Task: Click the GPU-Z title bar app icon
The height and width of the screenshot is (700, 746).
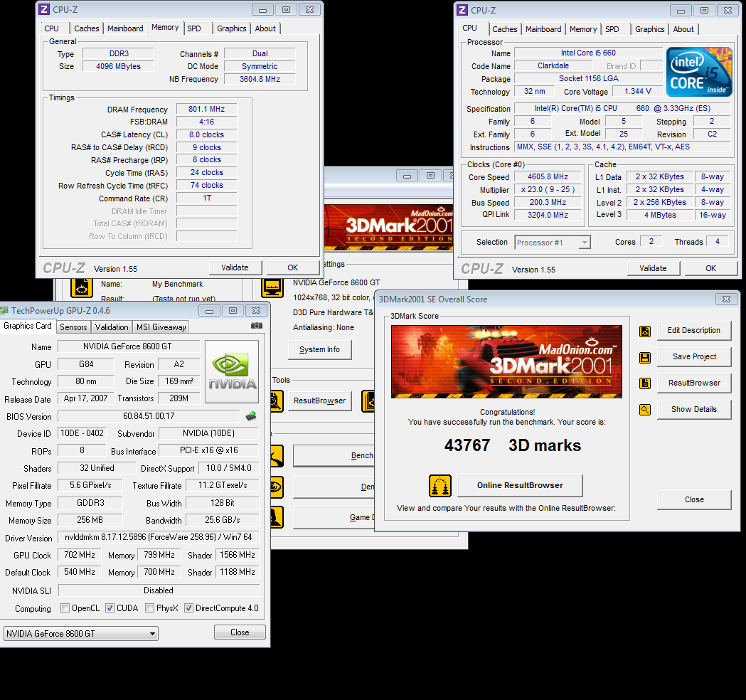Action: [x=4, y=311]
